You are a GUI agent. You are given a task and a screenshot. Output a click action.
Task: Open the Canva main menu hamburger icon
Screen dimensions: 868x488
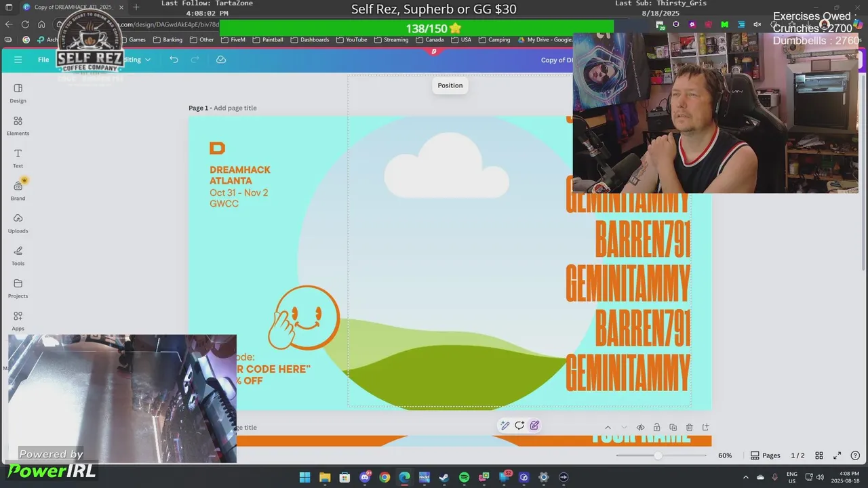pos(18,60)
